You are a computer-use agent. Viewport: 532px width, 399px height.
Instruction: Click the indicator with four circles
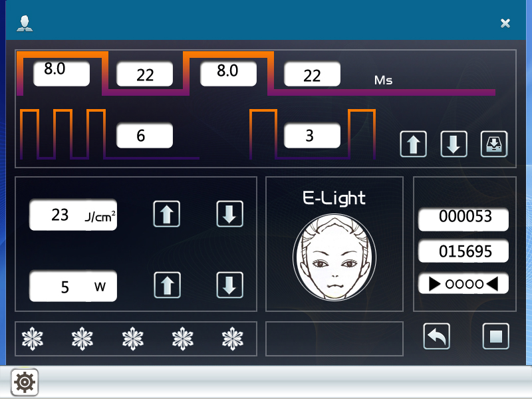[464, 284]
